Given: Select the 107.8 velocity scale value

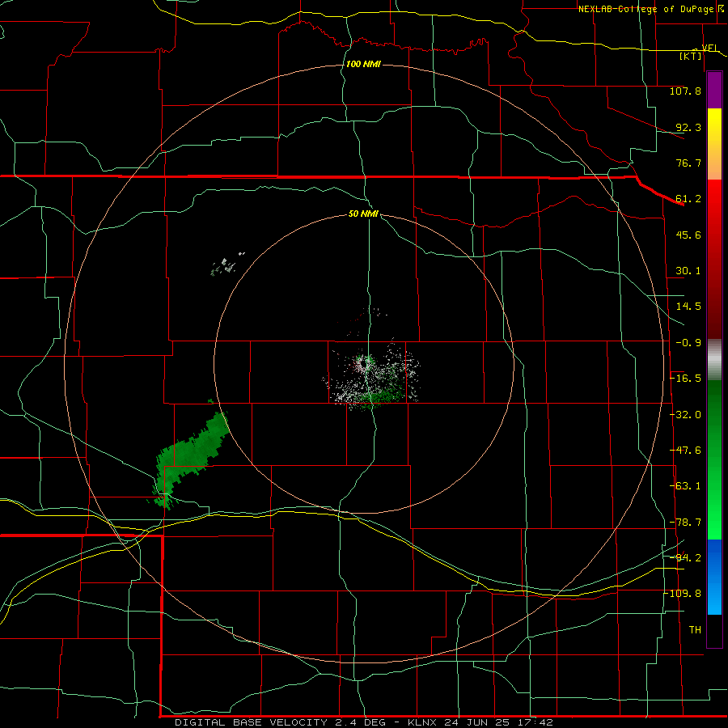Looking at the screenshot, I should pos(685,91).
